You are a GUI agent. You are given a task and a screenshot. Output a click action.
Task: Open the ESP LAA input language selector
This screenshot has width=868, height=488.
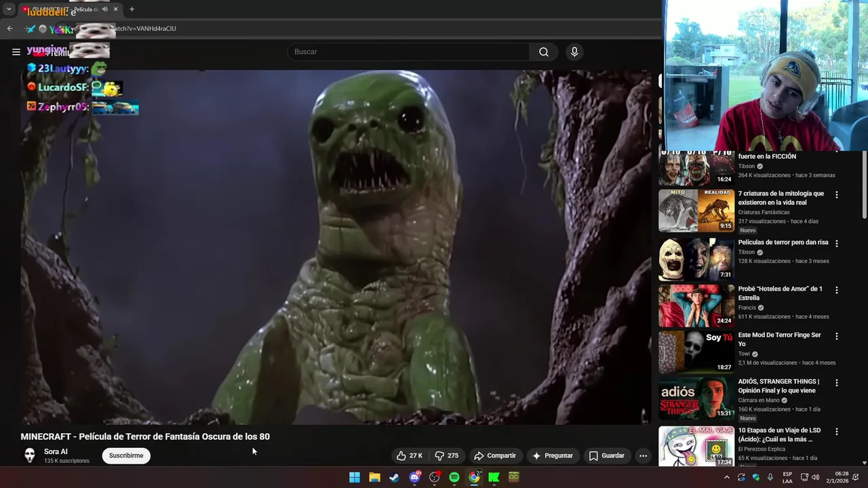(787, 477)
